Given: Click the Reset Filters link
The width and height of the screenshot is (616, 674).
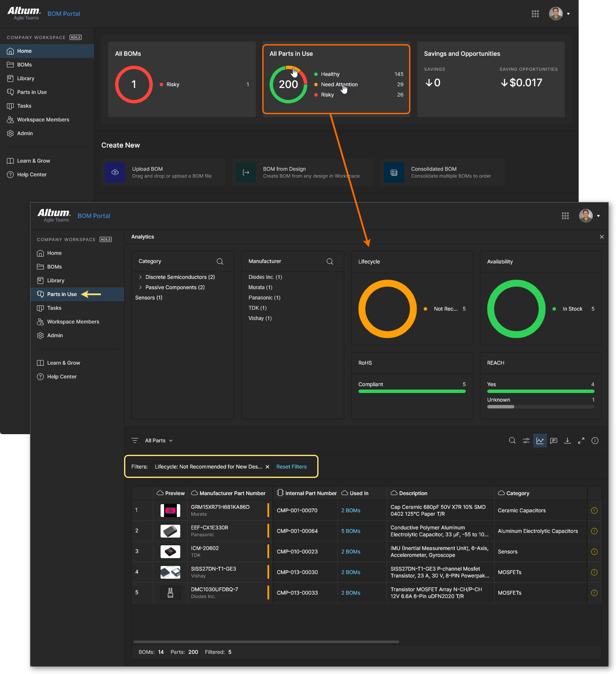Looking at the screenshot, I should tap(291, 467).
